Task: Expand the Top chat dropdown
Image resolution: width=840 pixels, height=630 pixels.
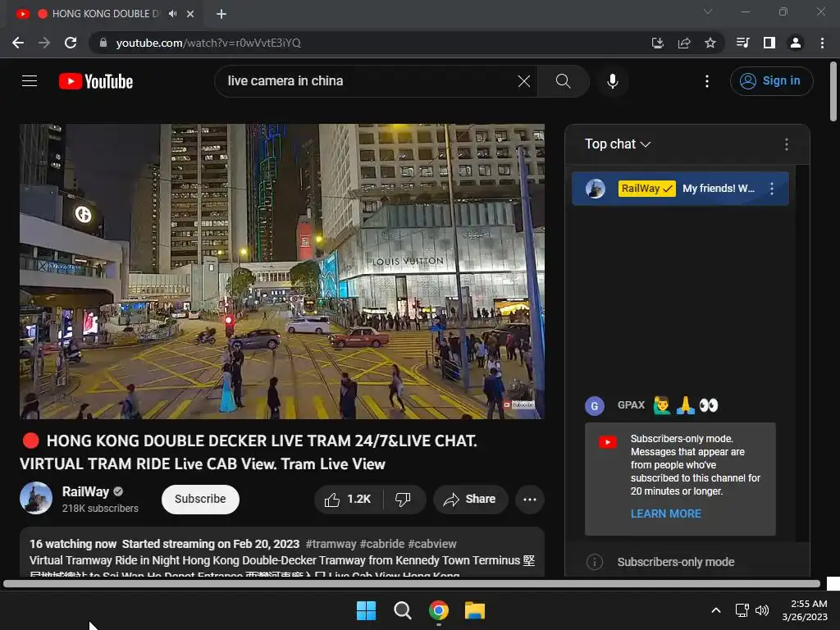Action: click(x=617, y=144)
